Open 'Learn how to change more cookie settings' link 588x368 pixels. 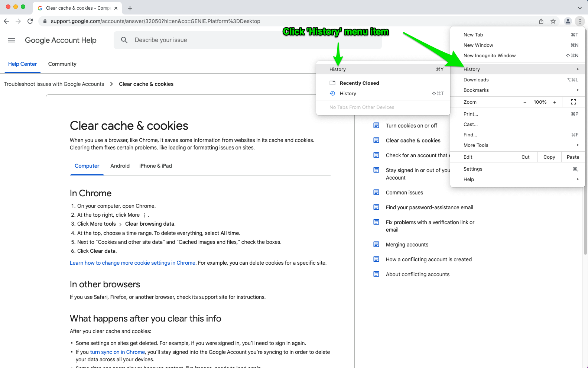pyautogui.click(x=133, y=263)
